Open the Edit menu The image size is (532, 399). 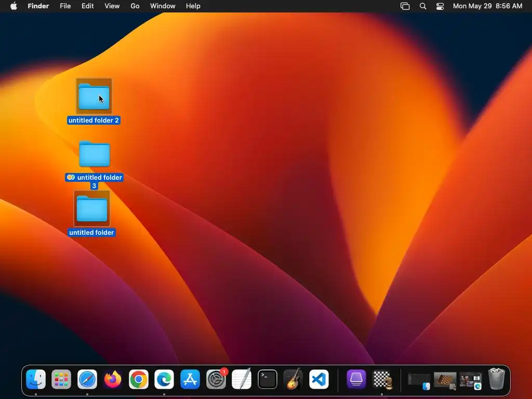click(x=87, y=6)
